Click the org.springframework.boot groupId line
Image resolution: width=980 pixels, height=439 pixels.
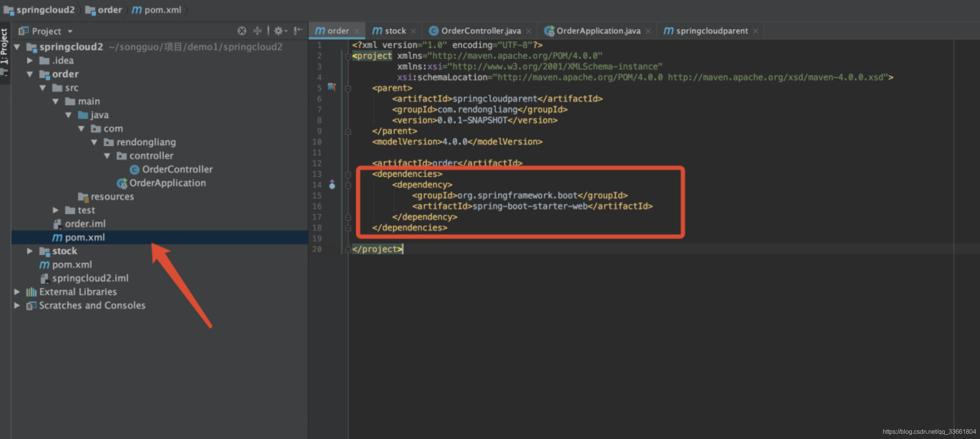tap(520, 196)
